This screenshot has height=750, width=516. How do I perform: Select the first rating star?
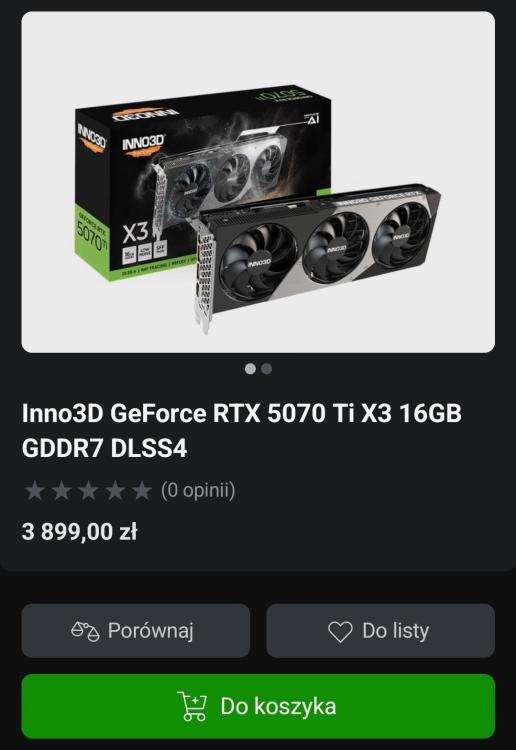[x=35, y=491]
